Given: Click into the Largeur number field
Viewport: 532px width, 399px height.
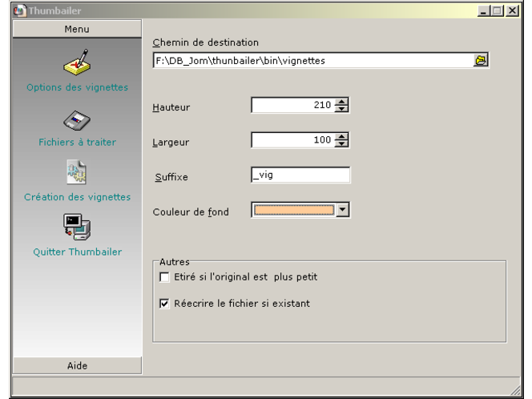Looking at the screenshot, I should pos(292,139).
